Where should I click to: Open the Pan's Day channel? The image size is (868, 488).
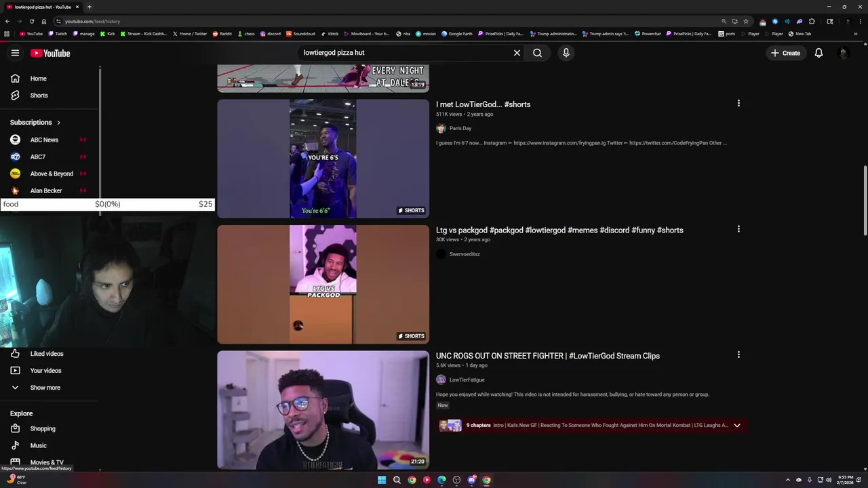pos(460,129)
